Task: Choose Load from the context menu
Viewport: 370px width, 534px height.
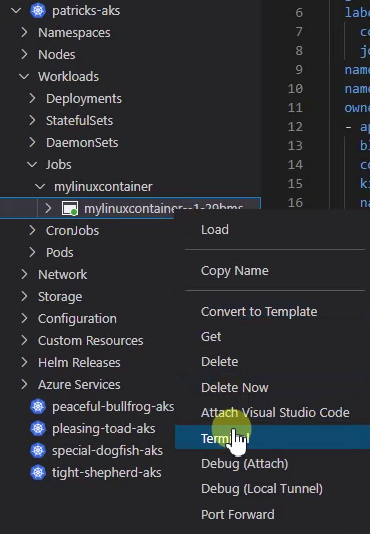Action: (215, 230)
